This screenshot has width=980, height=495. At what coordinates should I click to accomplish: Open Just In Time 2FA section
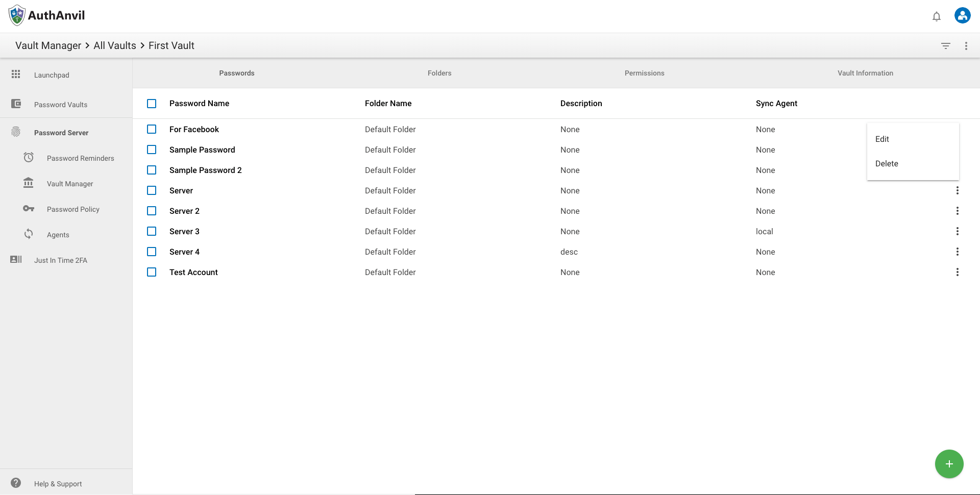61,260
